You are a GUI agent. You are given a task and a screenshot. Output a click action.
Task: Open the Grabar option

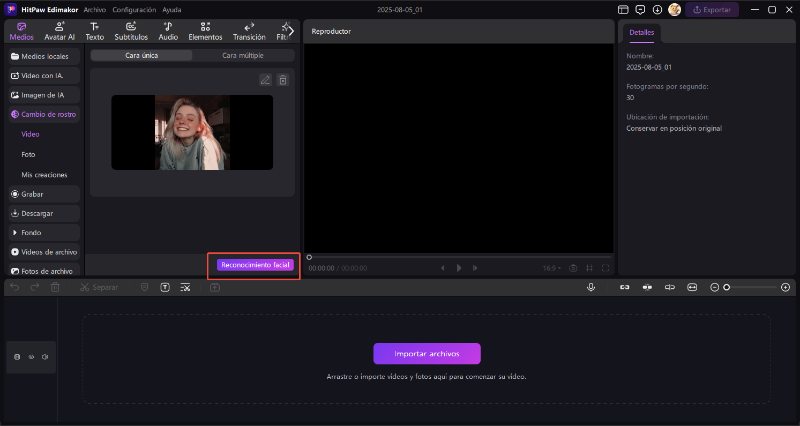[x=44, y=194]
